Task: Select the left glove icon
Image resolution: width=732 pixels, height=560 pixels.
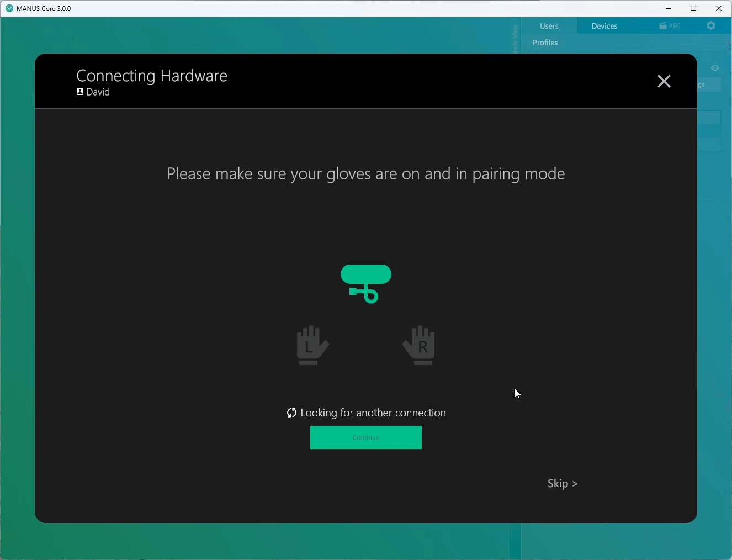Action: click(312, 345)
